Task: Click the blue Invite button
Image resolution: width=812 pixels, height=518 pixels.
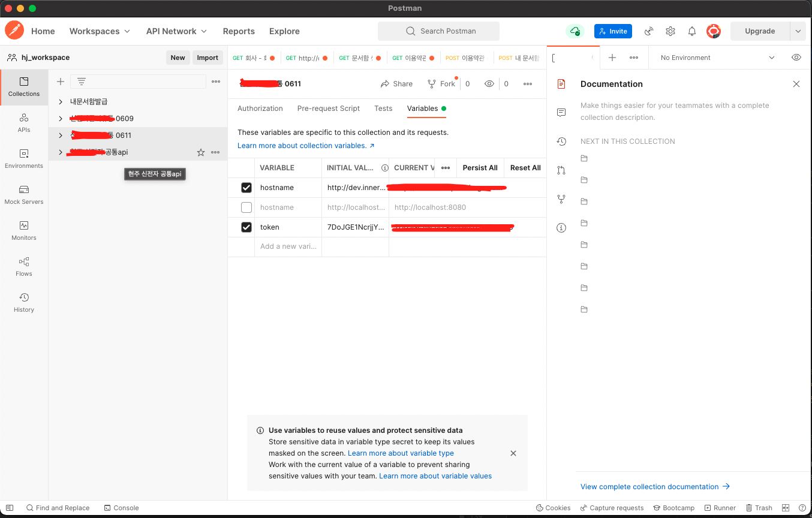Action: pyautogui.click(x=613, y=31)
